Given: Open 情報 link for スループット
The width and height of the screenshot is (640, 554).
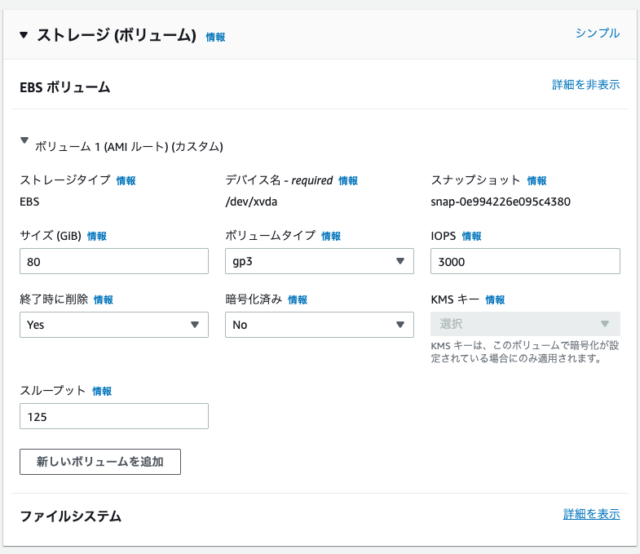Looking at the screenshot, I should point(102,391).
